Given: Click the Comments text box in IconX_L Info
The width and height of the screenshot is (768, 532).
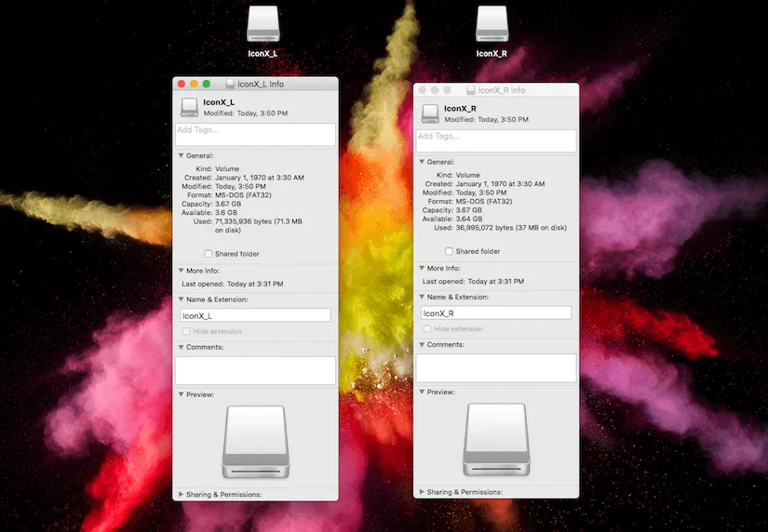Looking at the screenshot, I should (255, 370).
